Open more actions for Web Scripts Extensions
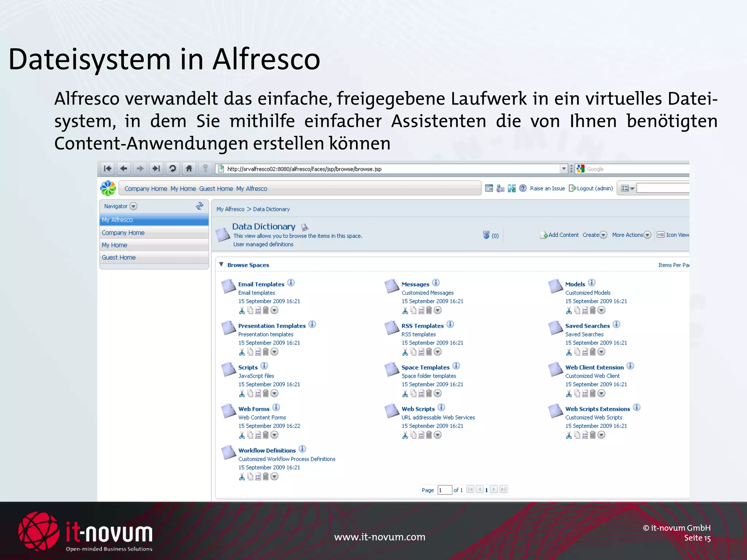The height and width of the screenshot is (560, 747). (601, 435)
